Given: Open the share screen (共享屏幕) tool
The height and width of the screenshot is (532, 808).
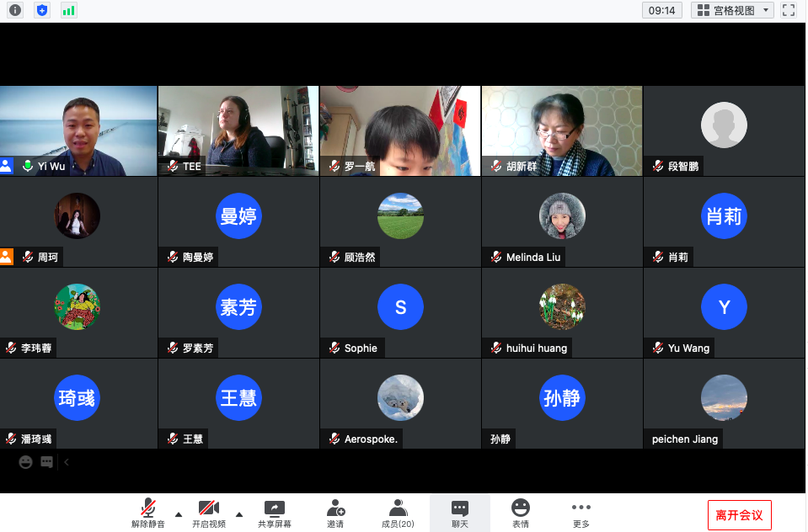Looking at the screenshot, I should pos(275,513).
